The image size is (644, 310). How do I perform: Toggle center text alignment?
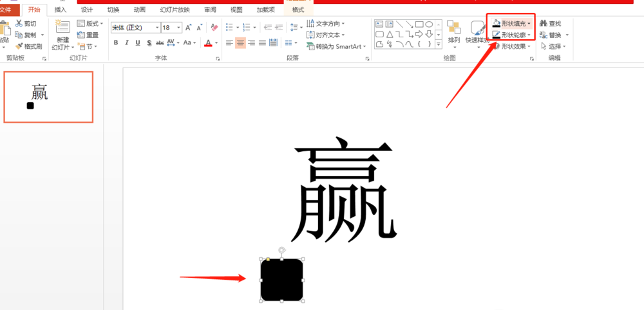point(241,42)
